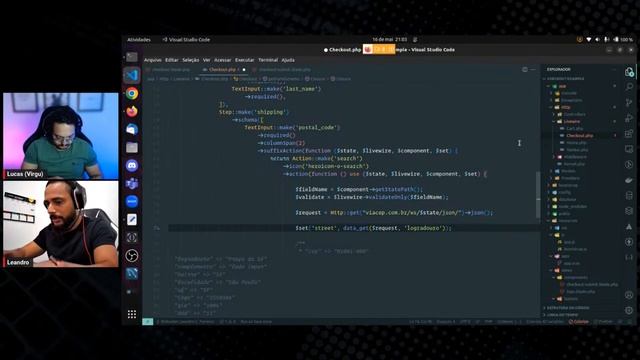640x360 pixels.
Task: Open the Manage gear icon
Action: point(629,310)
